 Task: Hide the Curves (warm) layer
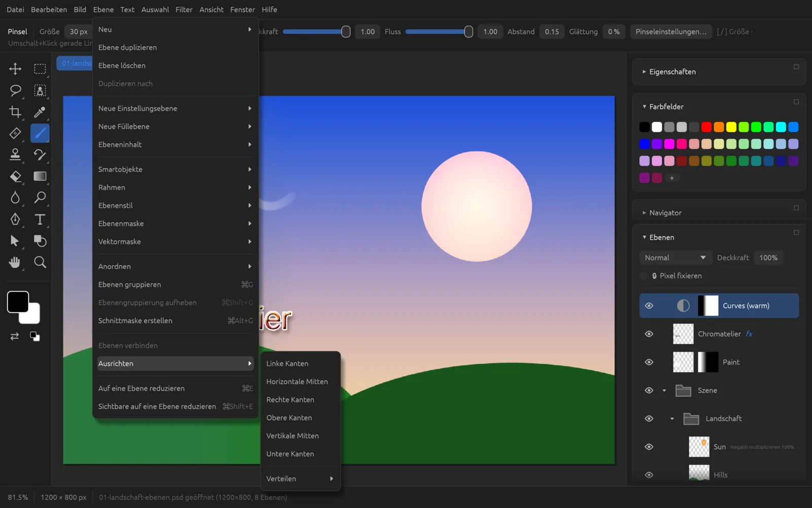point(649,306)
